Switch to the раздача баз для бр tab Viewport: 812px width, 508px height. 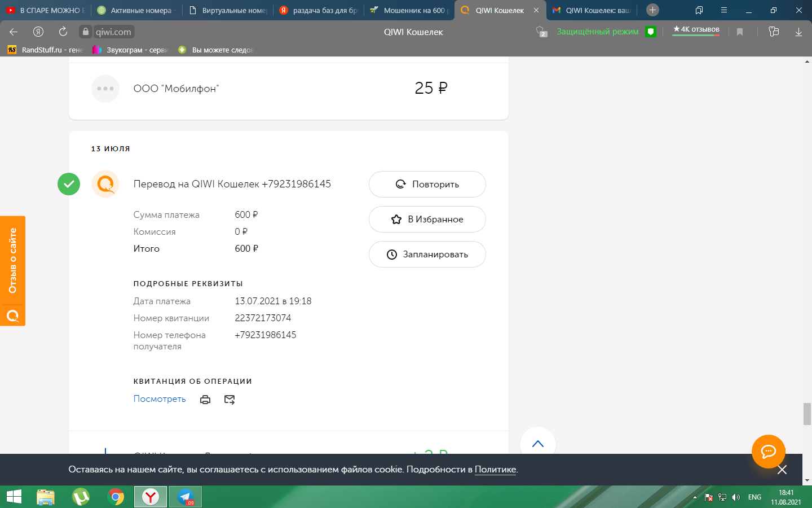click(319, 10)
